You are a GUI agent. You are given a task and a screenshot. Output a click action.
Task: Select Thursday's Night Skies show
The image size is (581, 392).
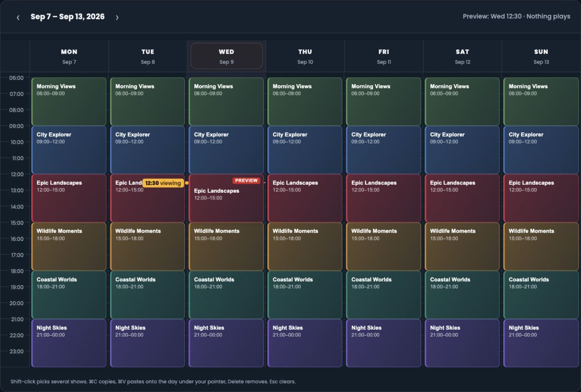[305, 343]
